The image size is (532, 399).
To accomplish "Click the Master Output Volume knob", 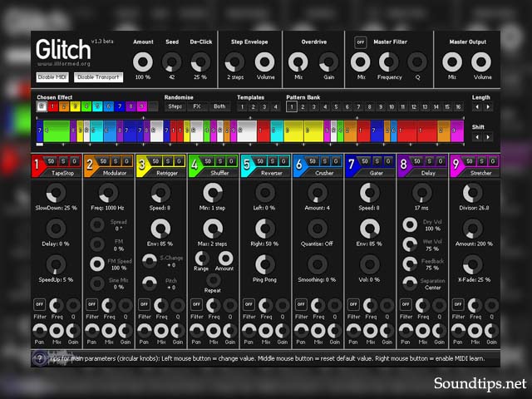I will click(x=481, y=62).
